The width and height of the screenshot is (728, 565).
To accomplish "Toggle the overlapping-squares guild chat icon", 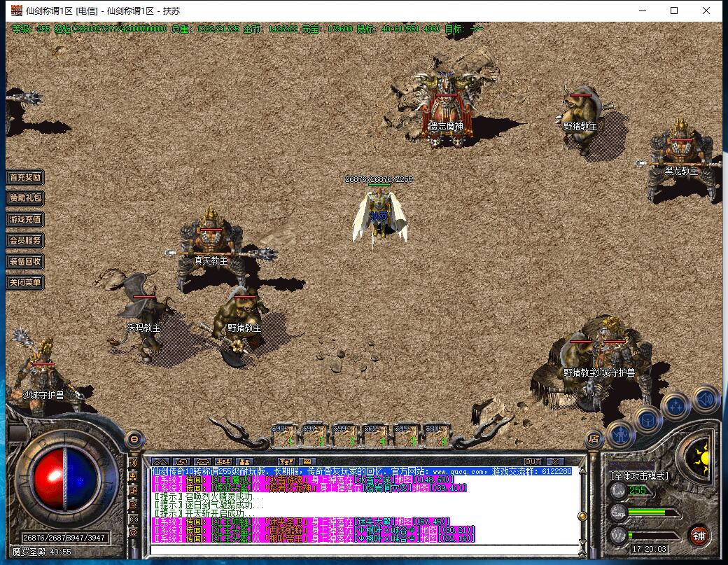I will point(133,491).
